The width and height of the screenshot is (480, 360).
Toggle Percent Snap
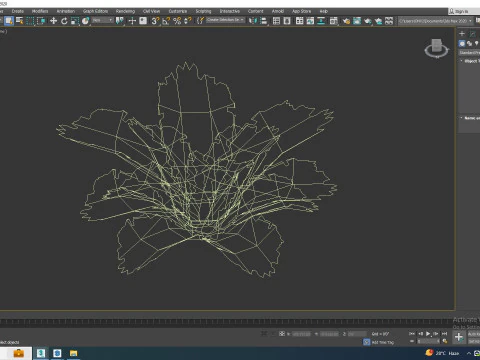point(177,21)
